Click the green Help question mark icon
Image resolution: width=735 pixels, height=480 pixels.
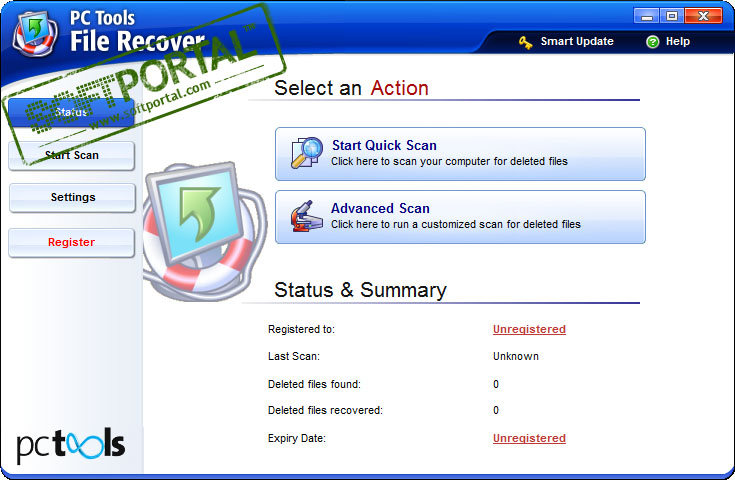pos(652,42)
